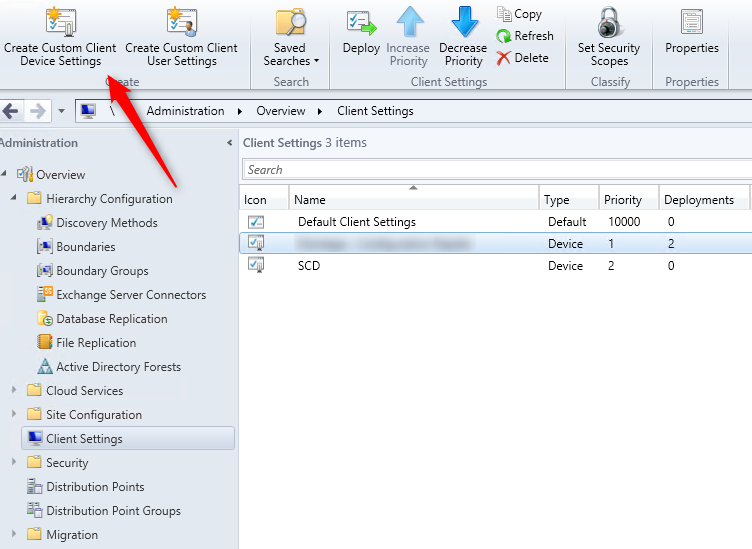Copy the selected client settings
The width and height of the screenshot is (752, 549).
pos(519,14)
